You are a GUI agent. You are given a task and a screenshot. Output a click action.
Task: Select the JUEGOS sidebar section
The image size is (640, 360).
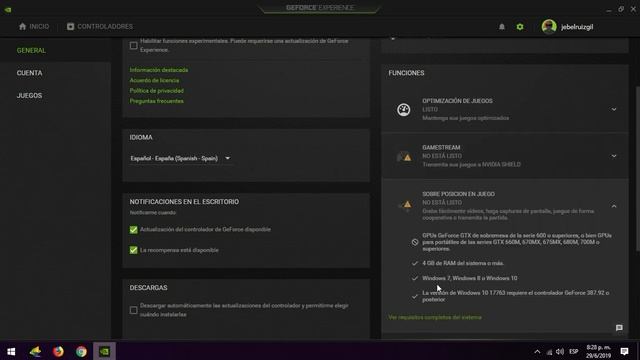click(x=29, y=96)
